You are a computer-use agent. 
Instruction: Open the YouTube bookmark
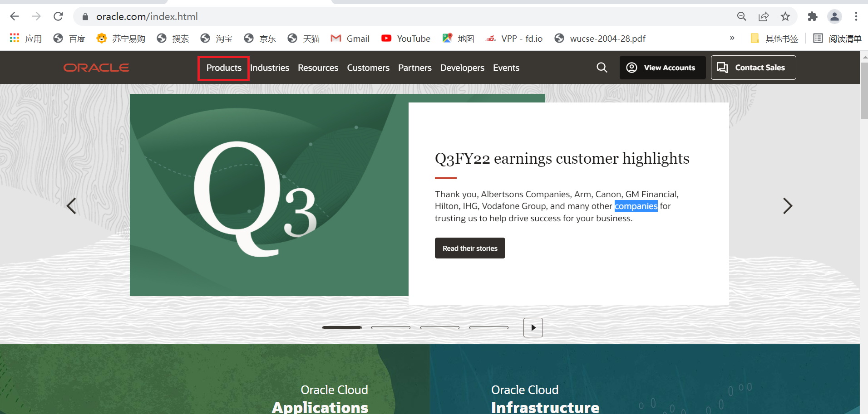[406, 39]
